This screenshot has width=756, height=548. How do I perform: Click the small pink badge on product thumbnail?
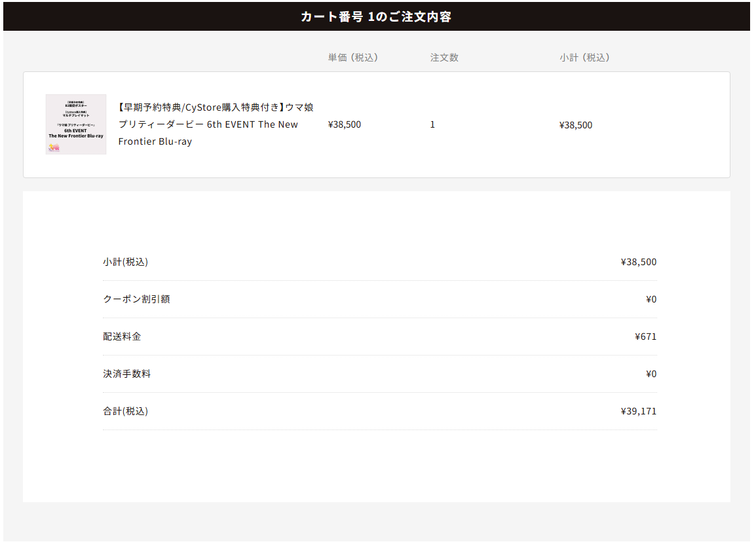coord(53,148)
